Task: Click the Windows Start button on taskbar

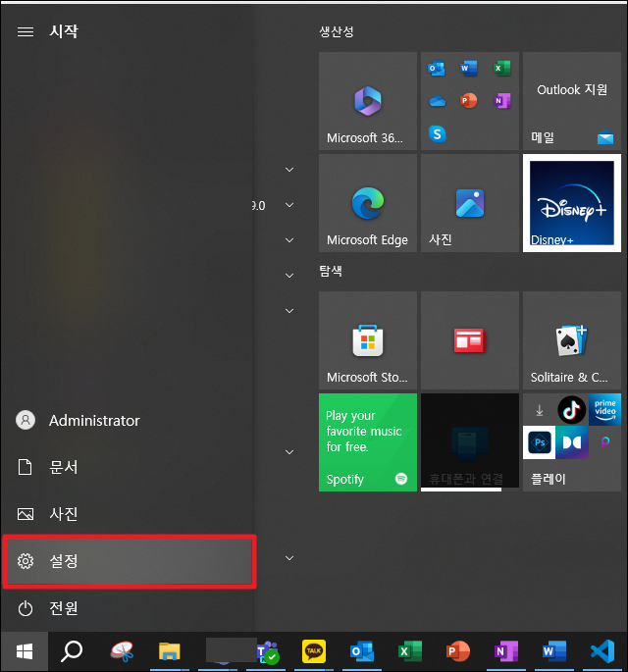Action: click(25, 651)
